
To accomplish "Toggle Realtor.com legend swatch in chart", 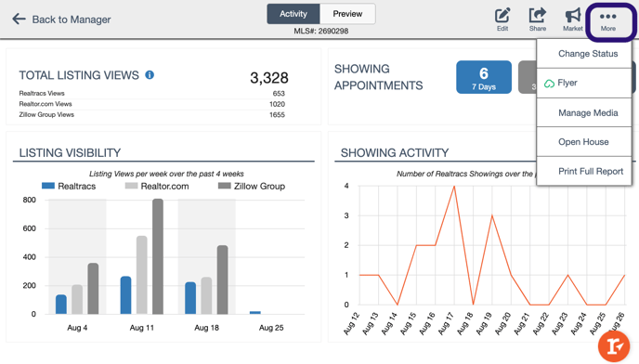I will (x=131, y=186).
